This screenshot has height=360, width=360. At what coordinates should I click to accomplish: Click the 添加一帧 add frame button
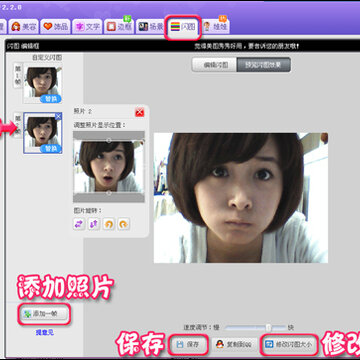[x=44, y=314]
